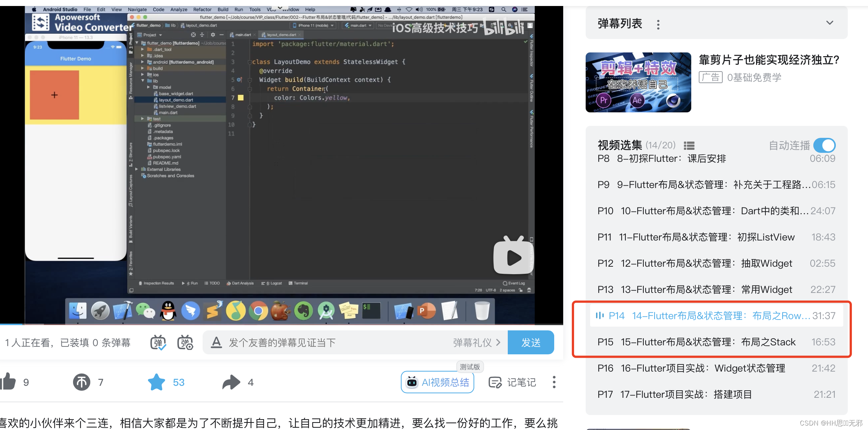Click the coin donate icon

[x=81, y=382]
